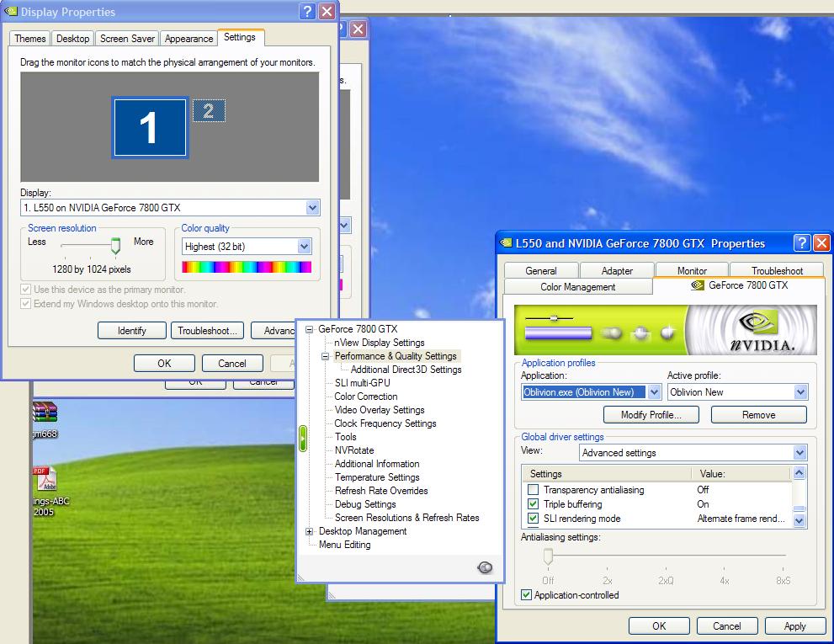Toggle Use this device as primary monitor
This screenshot has width=834, height=644.
[x=25, y=290]
